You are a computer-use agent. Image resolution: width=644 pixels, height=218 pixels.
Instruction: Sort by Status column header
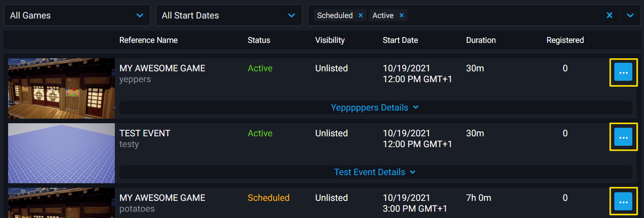coord(259,40)
